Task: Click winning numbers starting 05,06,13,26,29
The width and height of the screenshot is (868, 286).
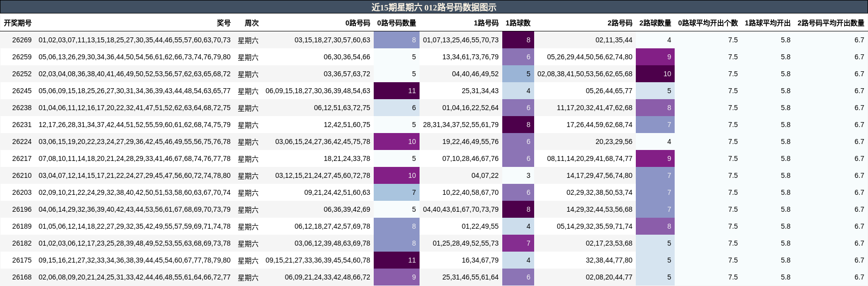Action: [x=135, y=57]
